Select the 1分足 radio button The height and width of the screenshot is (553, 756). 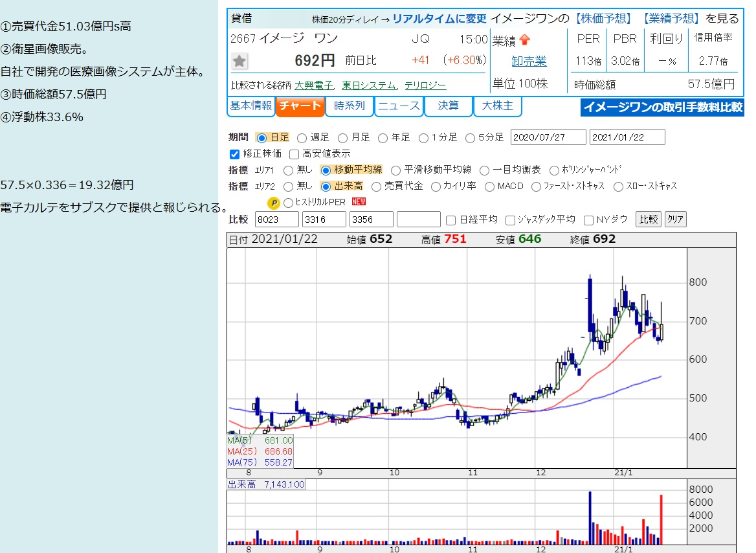[x=423, y=138]
